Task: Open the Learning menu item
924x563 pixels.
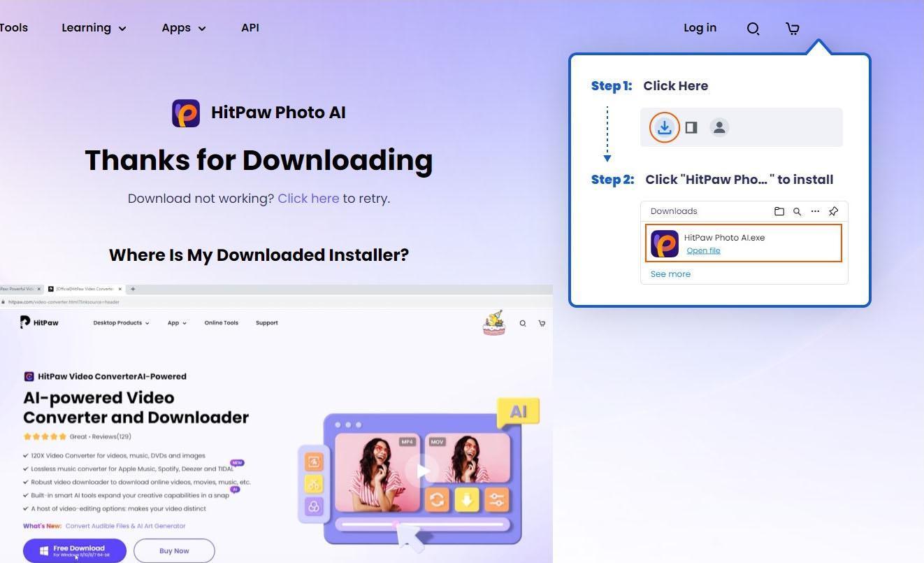Action: click(86, 28)
